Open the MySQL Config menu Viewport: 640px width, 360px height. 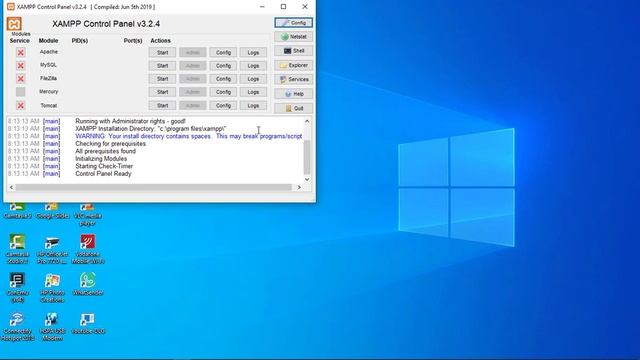click(223, 66)
